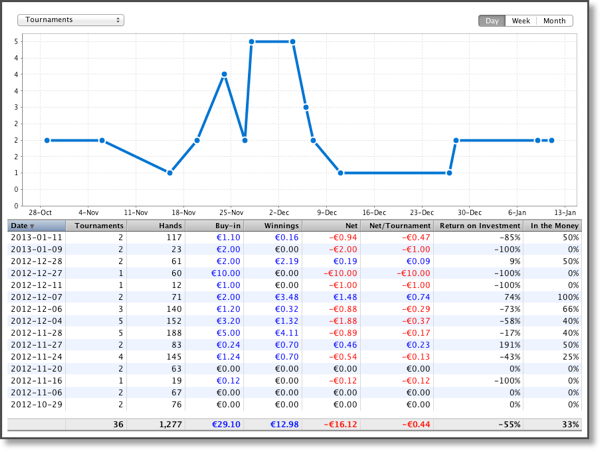This screenshot has height=450, width=600.
Task: Select the 2012-10-29 row
Action: [x=295, y=404]
